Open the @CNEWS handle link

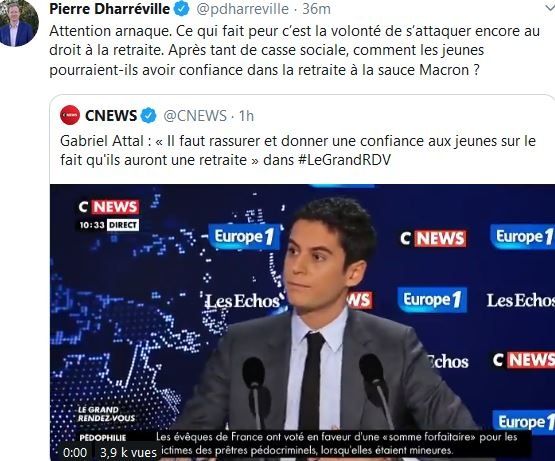(x=195, y=116)
